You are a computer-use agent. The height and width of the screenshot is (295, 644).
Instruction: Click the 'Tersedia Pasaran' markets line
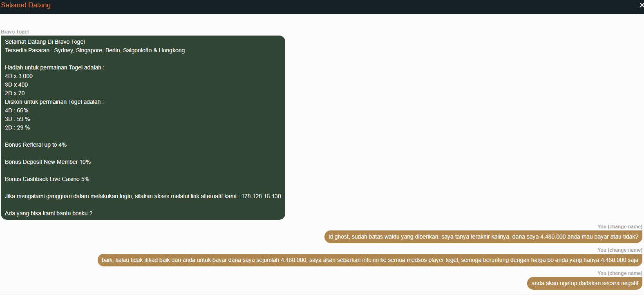click(95, 50)
